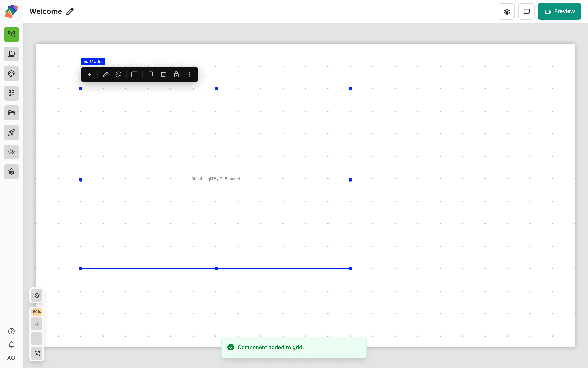Open style palette in component toolbar
This screenshot has height=368, width=588.
coord(118,74)
